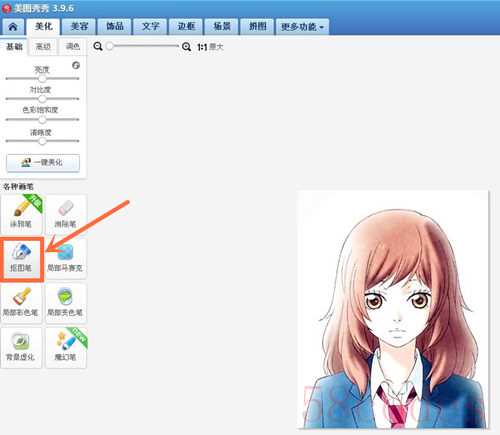Go to the home screen icon tab
500x435 pixels.
pos(13,27)
